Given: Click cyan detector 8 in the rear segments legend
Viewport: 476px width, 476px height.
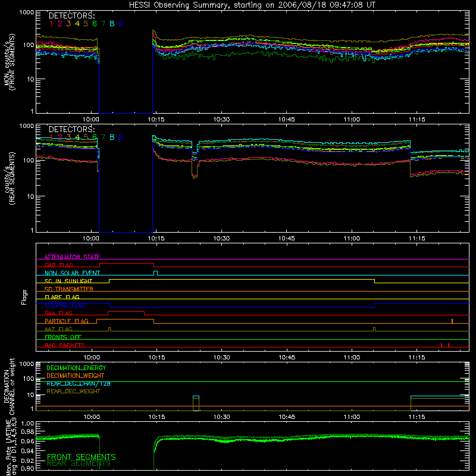Looking at the screenshot, I should point(112,137).
